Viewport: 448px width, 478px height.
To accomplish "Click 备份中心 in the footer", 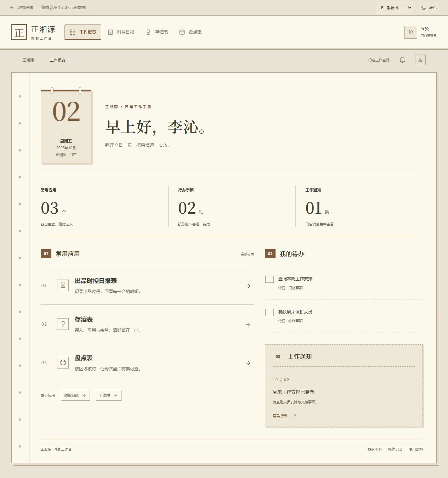I will [375, 450].
